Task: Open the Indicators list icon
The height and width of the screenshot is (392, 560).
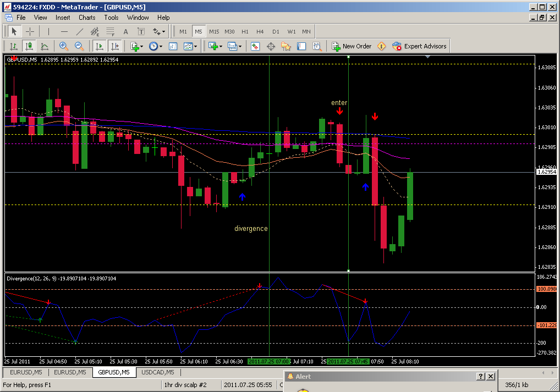Action: [x=135, y=46]
